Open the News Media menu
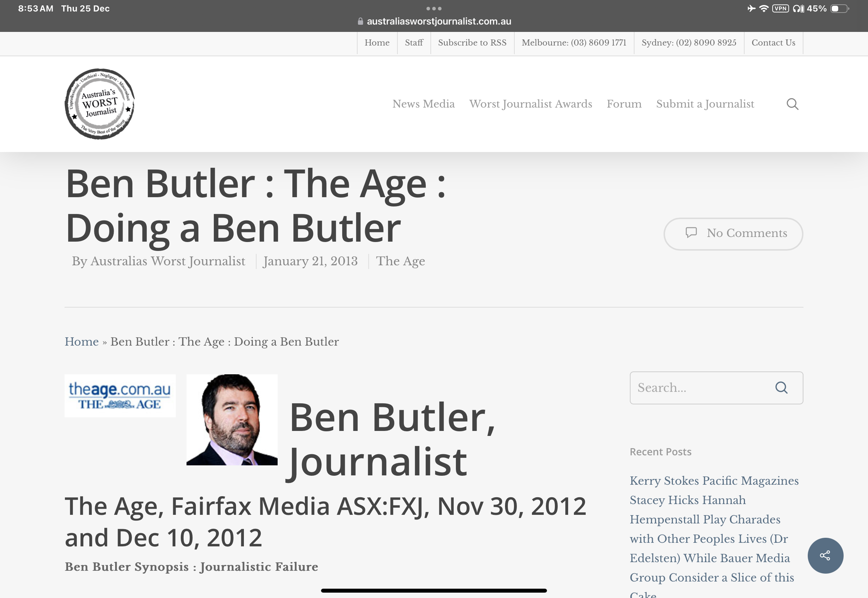 tap(423, 104)
